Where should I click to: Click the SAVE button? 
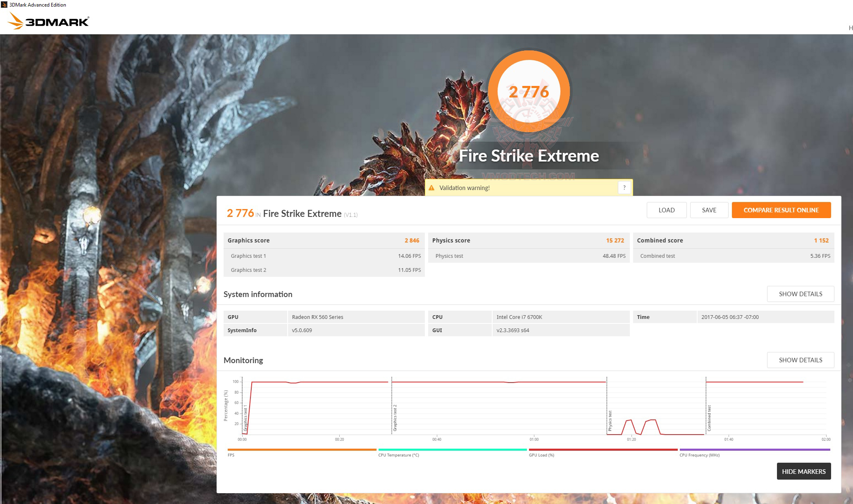[x=709, y=210]
